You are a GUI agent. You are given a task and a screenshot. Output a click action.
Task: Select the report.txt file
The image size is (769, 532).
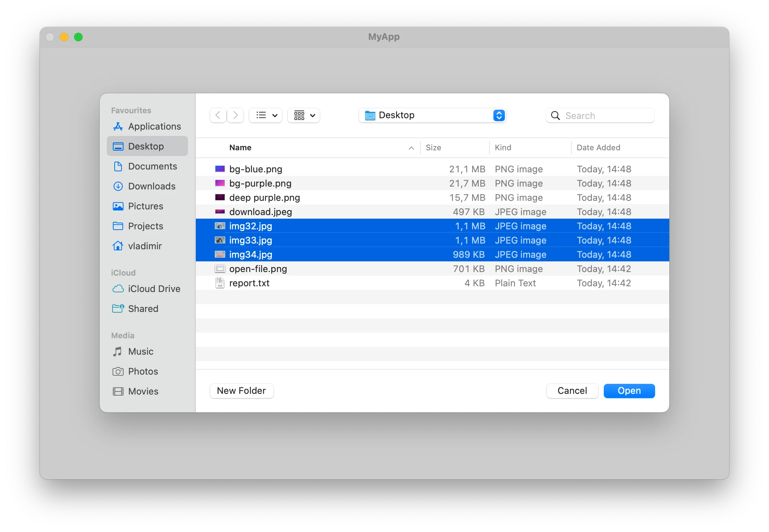click(249, 283)
